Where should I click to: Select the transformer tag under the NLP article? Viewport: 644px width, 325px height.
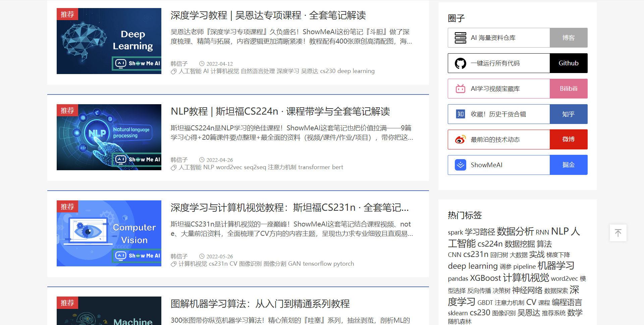(x=314, y=167)
